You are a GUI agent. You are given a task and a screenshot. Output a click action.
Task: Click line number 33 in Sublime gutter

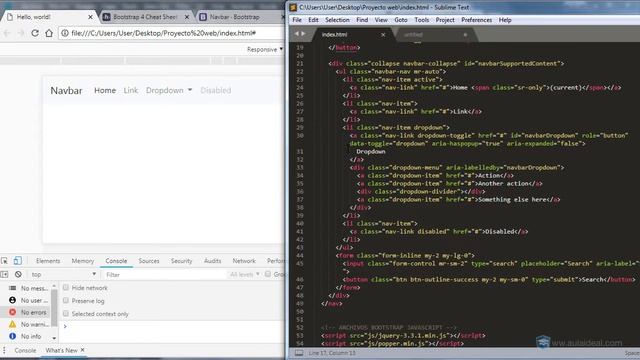tap(300, 167)
